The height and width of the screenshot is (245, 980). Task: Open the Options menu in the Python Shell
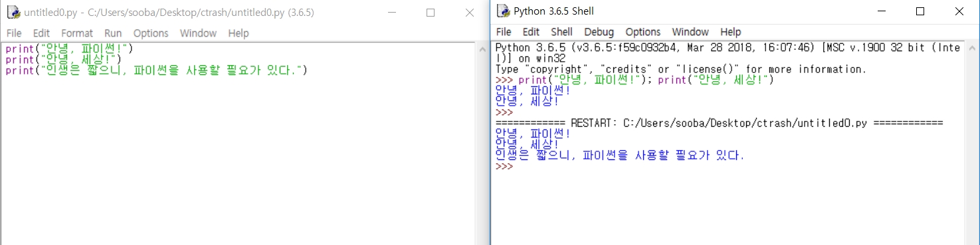[642, 32]
